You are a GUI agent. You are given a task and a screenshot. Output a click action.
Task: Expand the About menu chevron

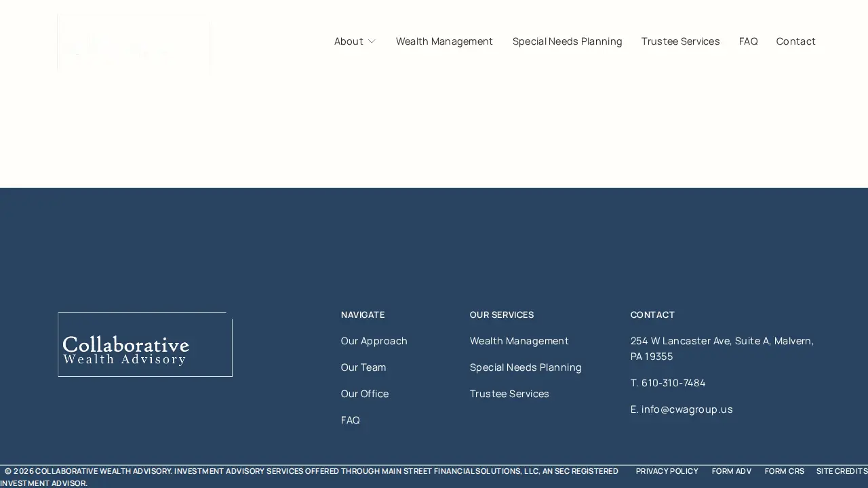[x=372, y=41]
